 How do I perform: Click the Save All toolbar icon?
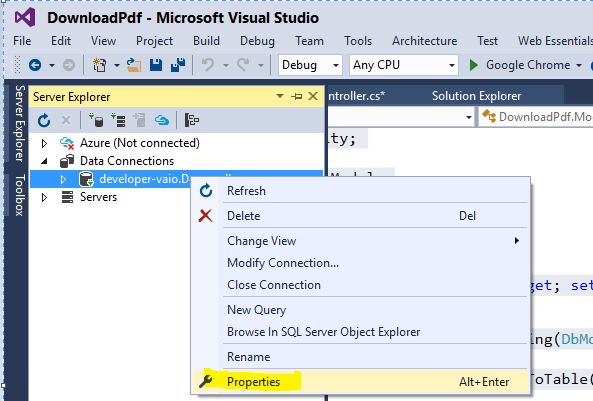(x=178, y=65)
